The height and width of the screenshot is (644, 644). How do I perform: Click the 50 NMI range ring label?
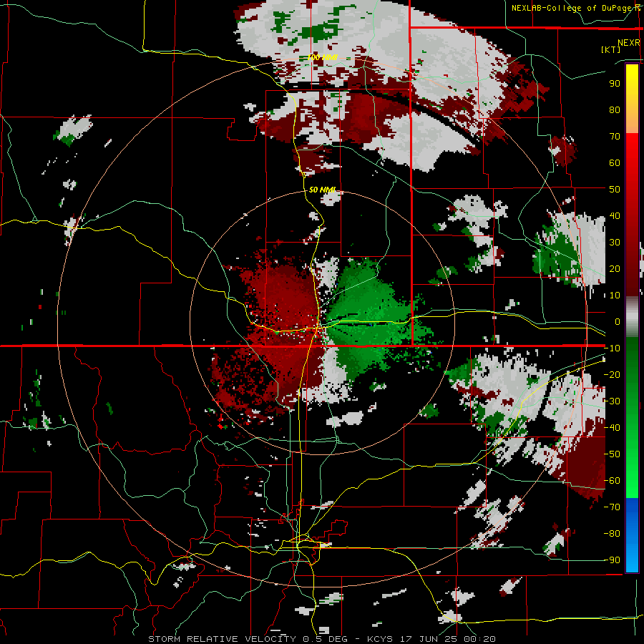(x=322, y=190)
